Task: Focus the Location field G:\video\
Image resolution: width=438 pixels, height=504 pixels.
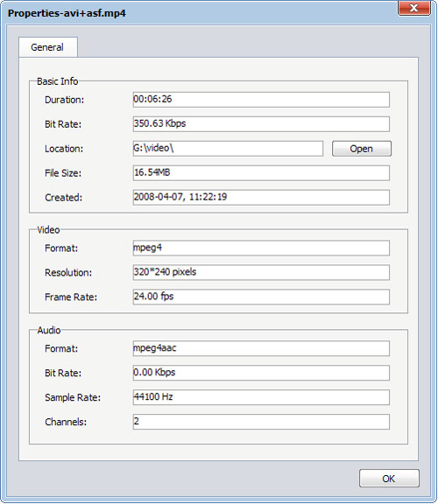Action: tap(228, 149)
